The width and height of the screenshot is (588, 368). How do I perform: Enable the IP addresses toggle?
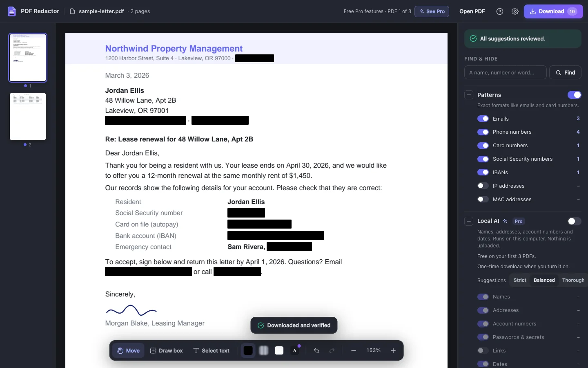483,186
